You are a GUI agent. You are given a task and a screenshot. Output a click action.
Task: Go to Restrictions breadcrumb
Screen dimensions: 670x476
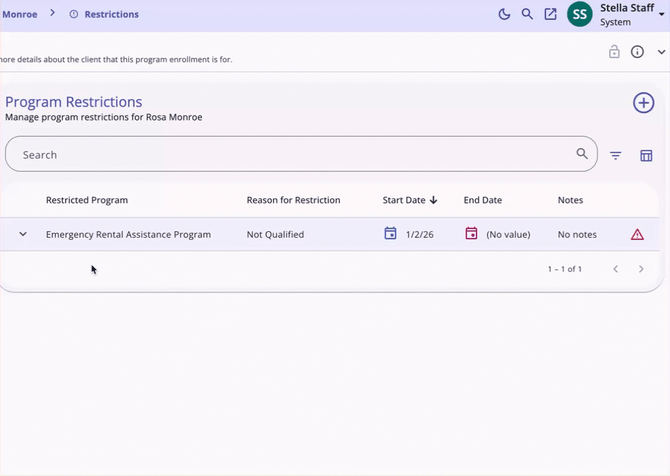(111, 14)
